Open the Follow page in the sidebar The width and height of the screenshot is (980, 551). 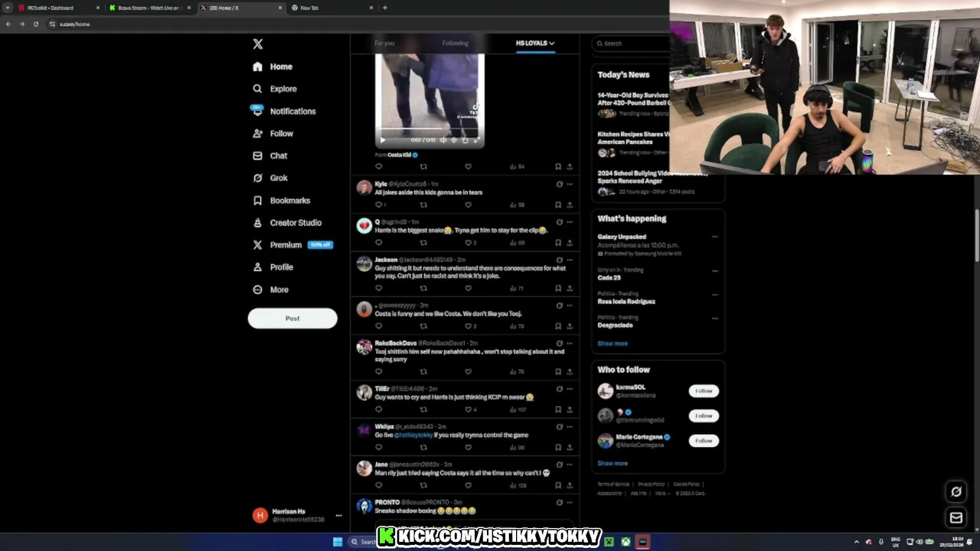pyautogui.click(x=273, y=133)
